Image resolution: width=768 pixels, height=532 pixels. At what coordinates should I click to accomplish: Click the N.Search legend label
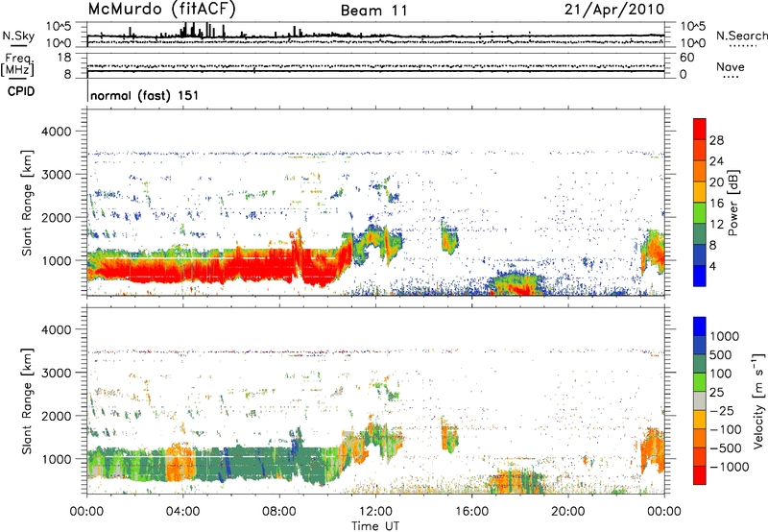[742, 36]
